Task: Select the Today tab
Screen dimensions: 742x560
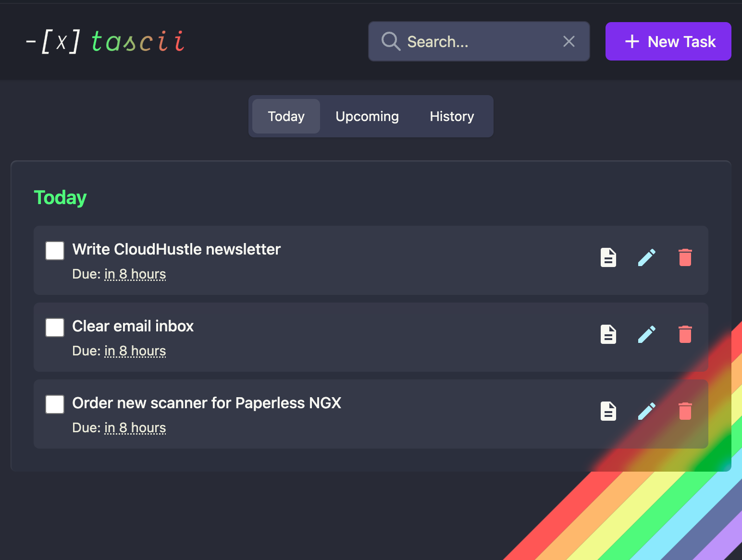Action: [x=286, y=116]
